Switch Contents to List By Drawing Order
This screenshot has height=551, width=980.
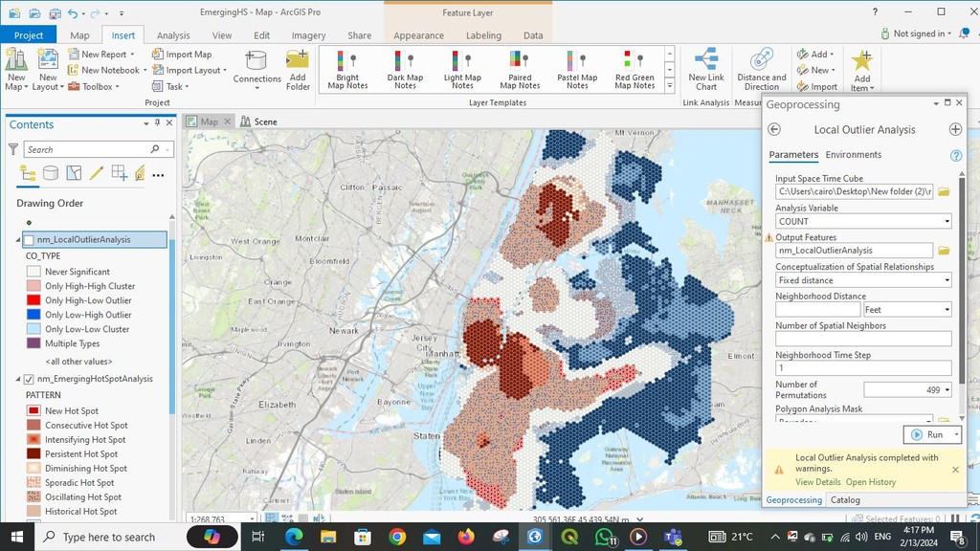click(x=28, y=173)
